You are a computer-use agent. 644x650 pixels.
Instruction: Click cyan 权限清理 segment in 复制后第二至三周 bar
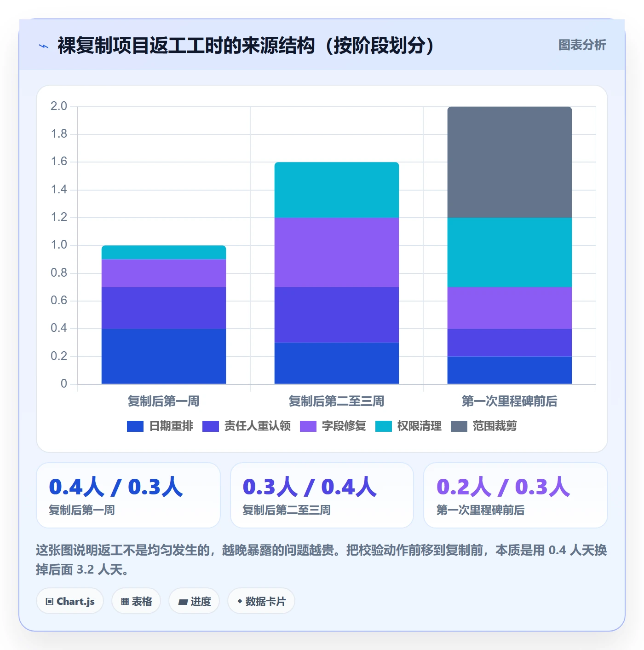tap(337, 190)
